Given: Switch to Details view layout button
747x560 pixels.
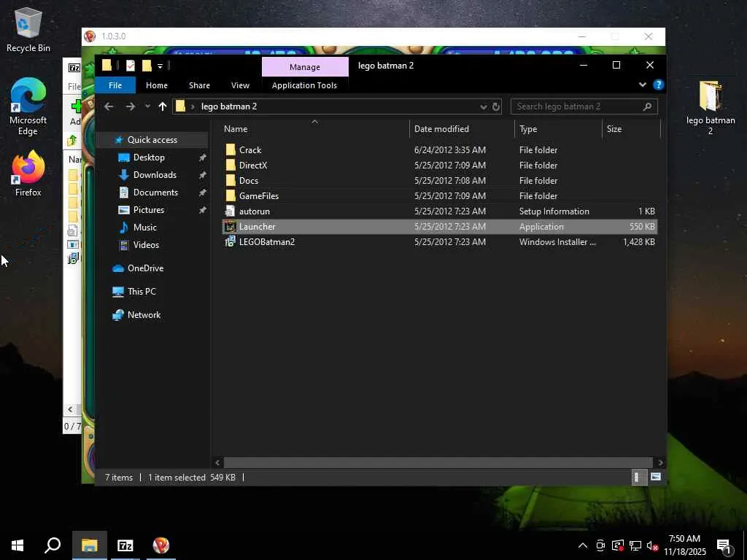Looking at the screenshot, I should pos(638,477).
